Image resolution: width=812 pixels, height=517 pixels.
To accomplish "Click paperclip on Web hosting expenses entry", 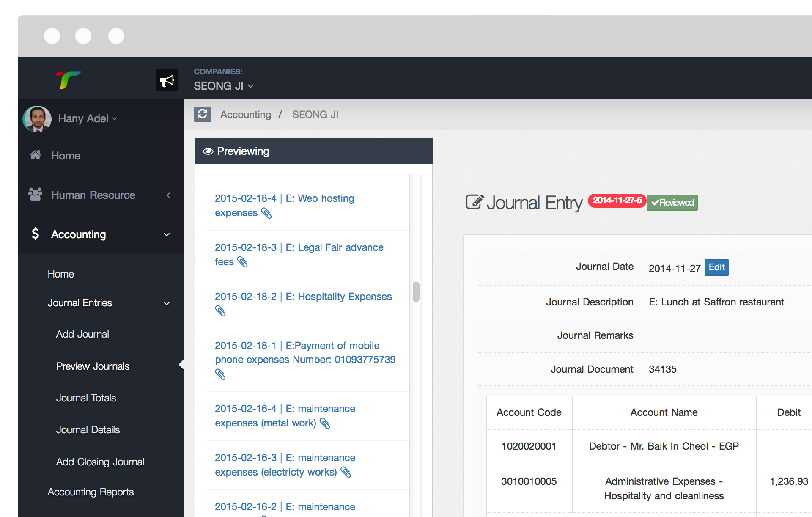I will [x=267, y=213].
